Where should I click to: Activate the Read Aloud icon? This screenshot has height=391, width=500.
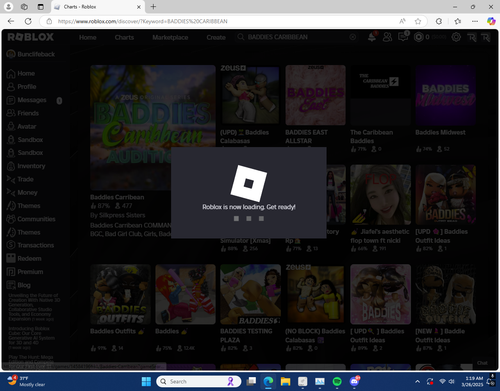[402, 21]
